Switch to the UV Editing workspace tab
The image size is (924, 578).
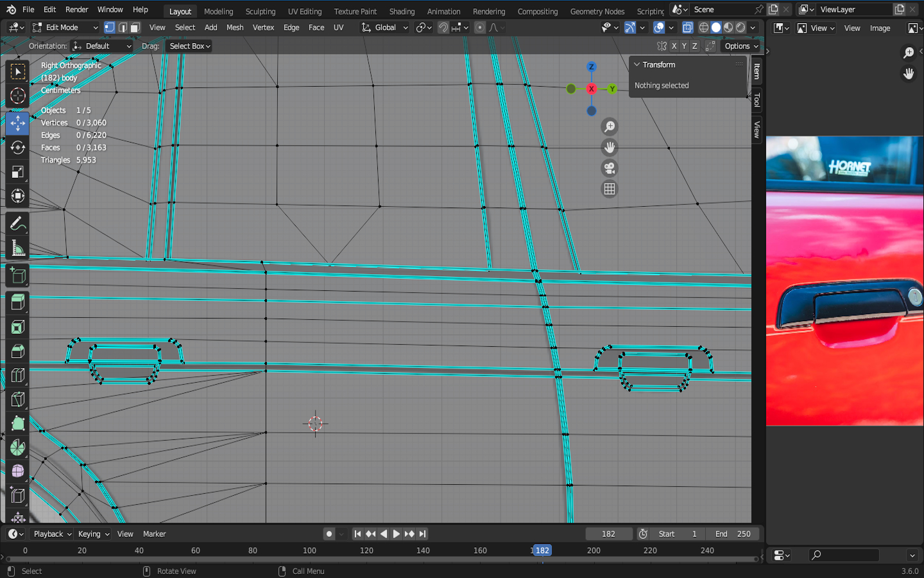305,11
